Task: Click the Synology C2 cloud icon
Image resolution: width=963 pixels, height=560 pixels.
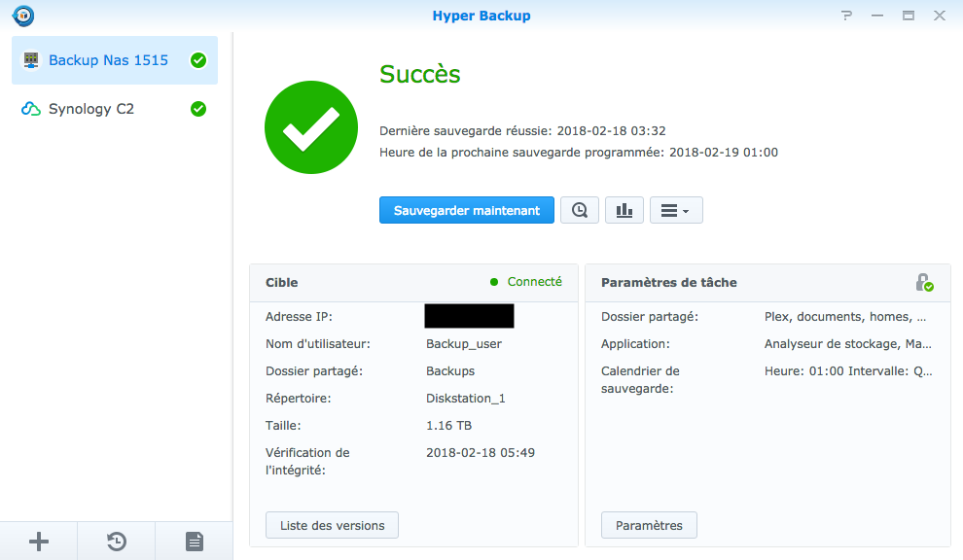Action: tap(31, 109)
